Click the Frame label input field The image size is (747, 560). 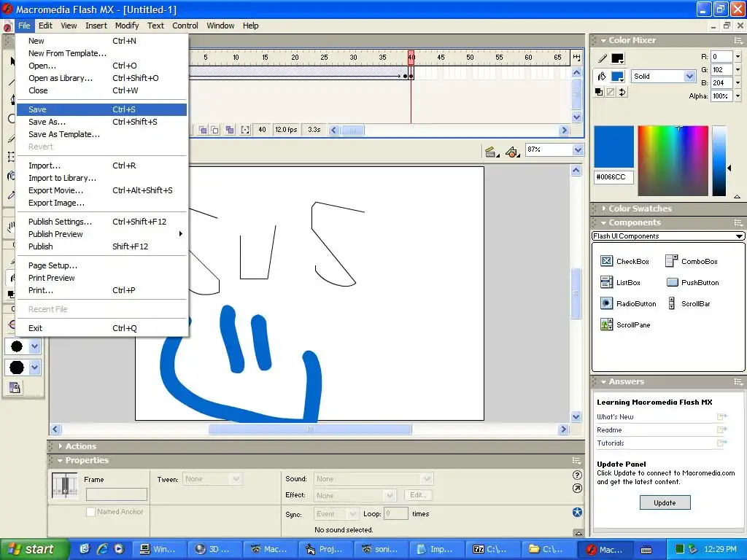click(x=116, y=494)
